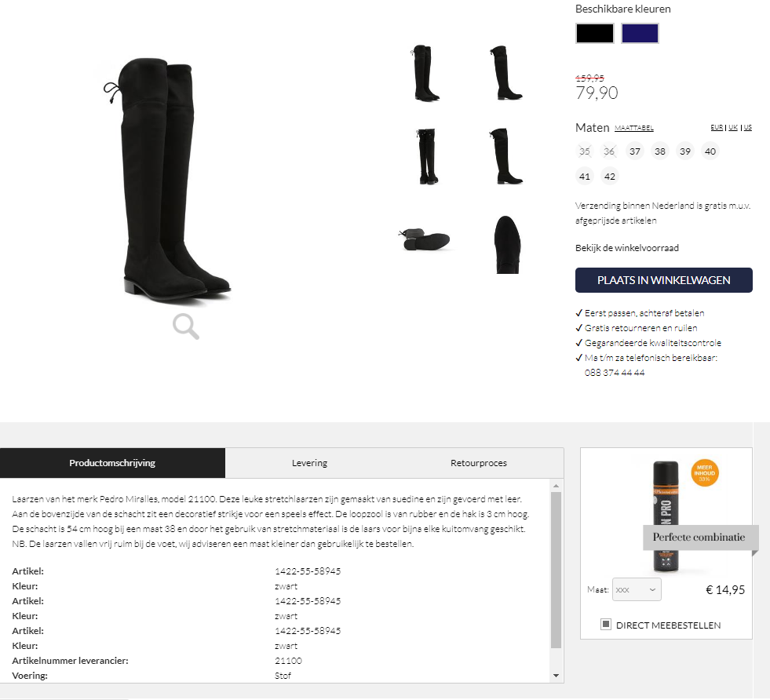Image resolution: width=770 pixels, height=700 pixels.
Task: Open the Retourproces tab
Action: pos(479,463)
